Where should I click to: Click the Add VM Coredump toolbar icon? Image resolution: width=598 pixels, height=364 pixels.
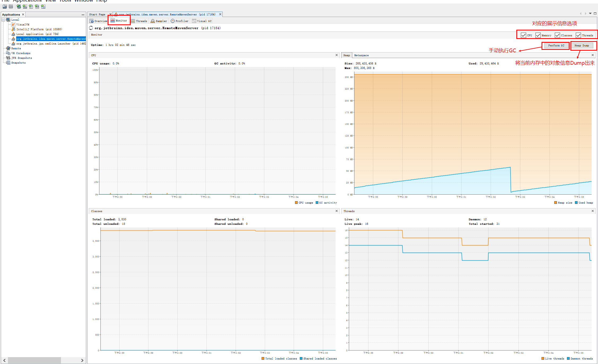pyautogui.click(x=31, y=6)
